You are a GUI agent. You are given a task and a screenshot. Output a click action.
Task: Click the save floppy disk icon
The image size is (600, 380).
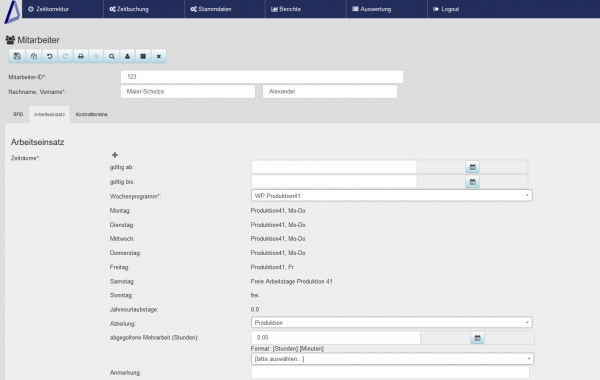(x=17, y=56)
